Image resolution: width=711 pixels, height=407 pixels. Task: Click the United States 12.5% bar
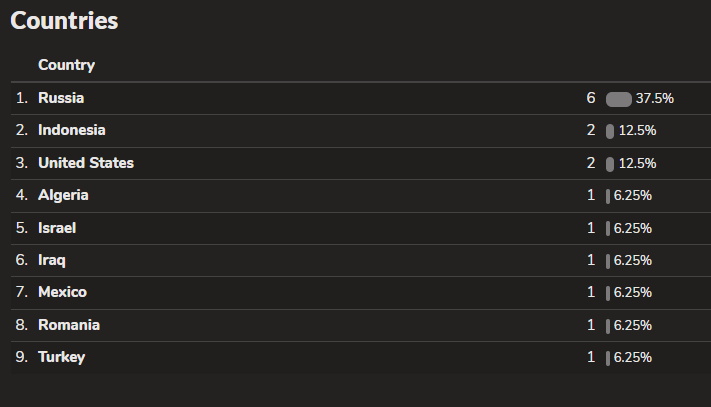[x=610, y=163]
